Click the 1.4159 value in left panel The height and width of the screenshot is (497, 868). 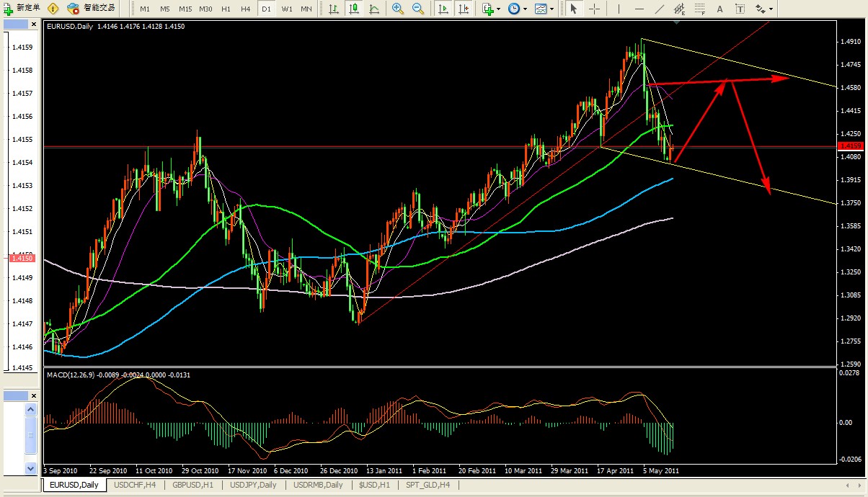coord(22,48)
